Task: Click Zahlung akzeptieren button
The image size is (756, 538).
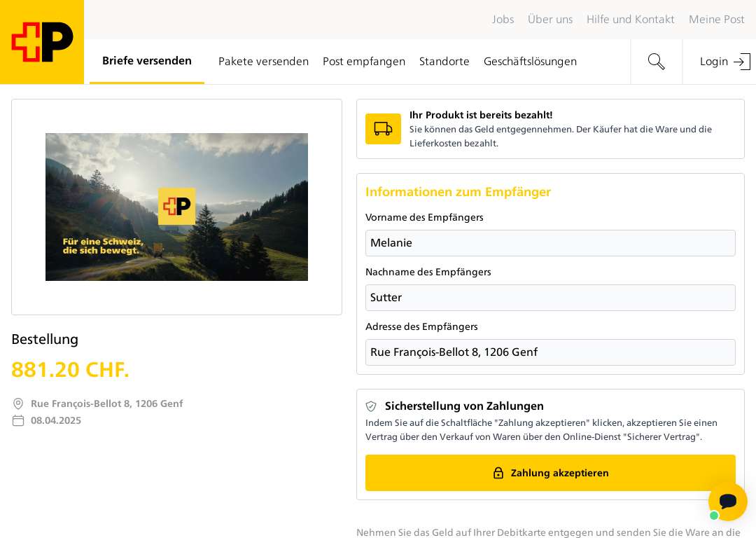Action: [x=550, y=473]
